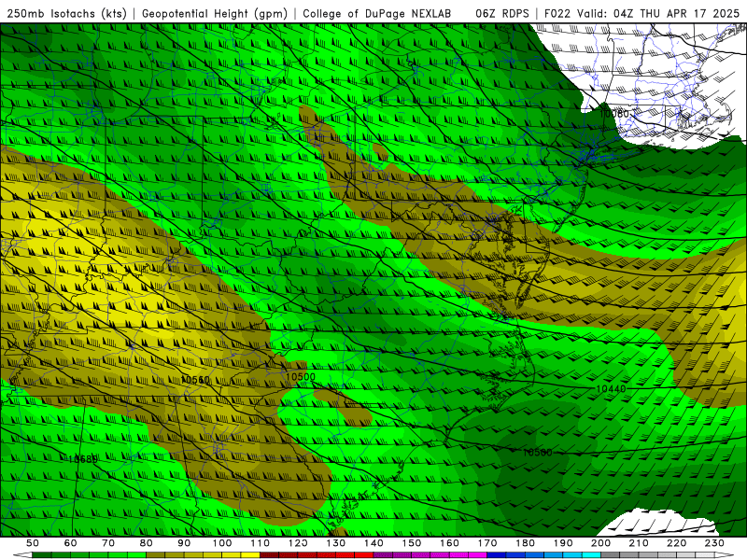Pick the olive swatch beginning at 80
The height and width of the screenshot is (560, 747).
(x=156, y=555)
